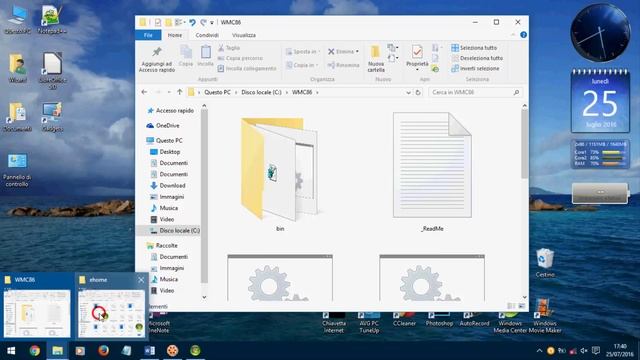Screen dimensions: 640x360
Task: Go back with the back arrow
Action: coord(144,92)
